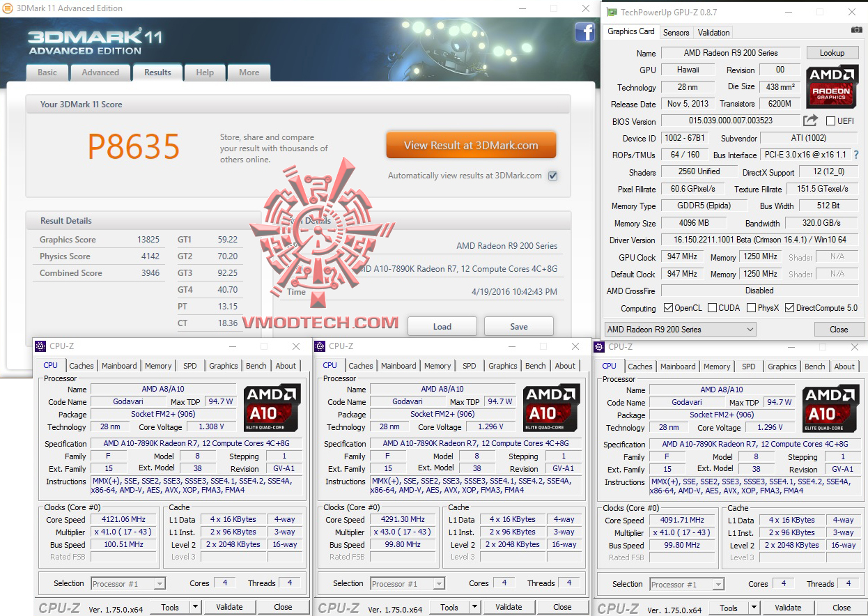Click Validate in left CPU-Z
Viewport: 868px width, 616px height.
(229, 607)
